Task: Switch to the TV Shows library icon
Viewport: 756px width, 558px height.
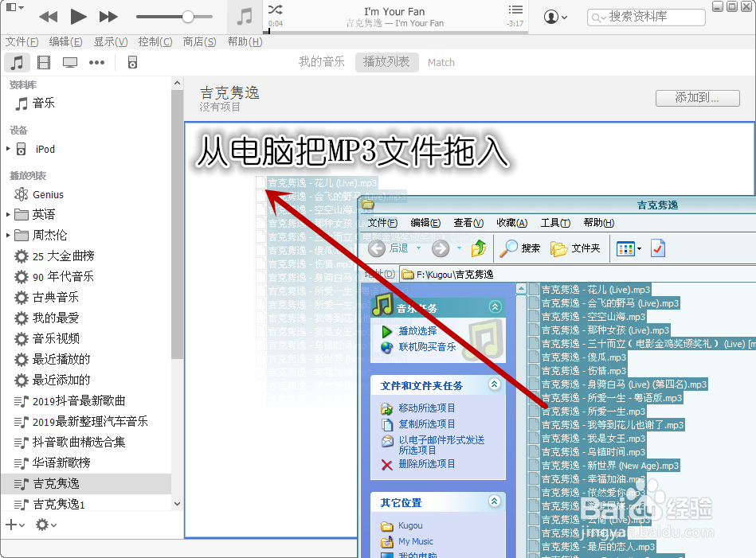Action: tap(70, 62)
